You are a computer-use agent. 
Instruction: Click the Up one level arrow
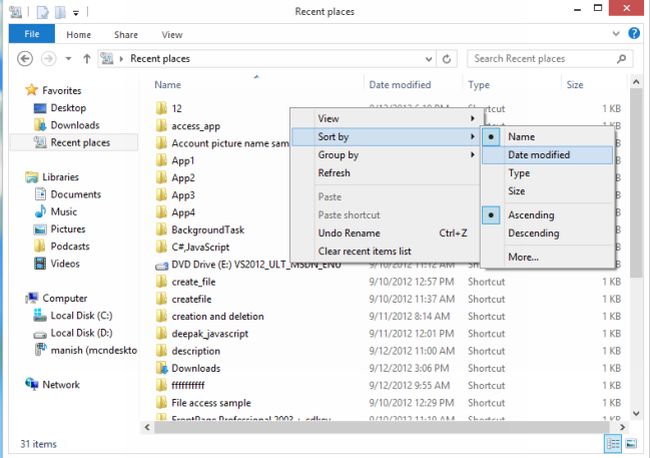87,59
